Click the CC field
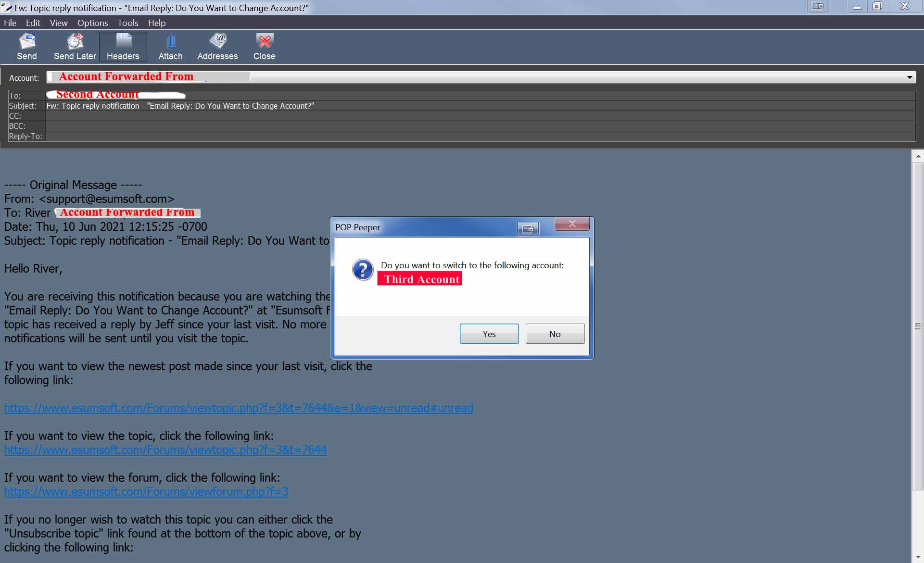Image resolution: width=924 pixels, height=563 pixels. pos(480,116)
